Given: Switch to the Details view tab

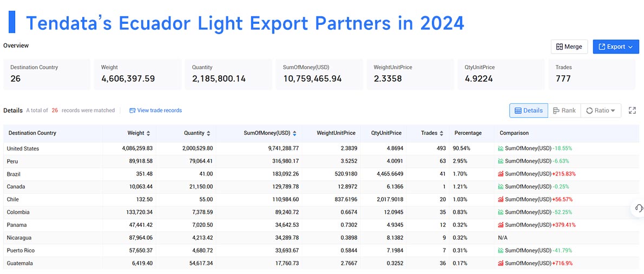Looking at the screenshot, I should point(529,110).
